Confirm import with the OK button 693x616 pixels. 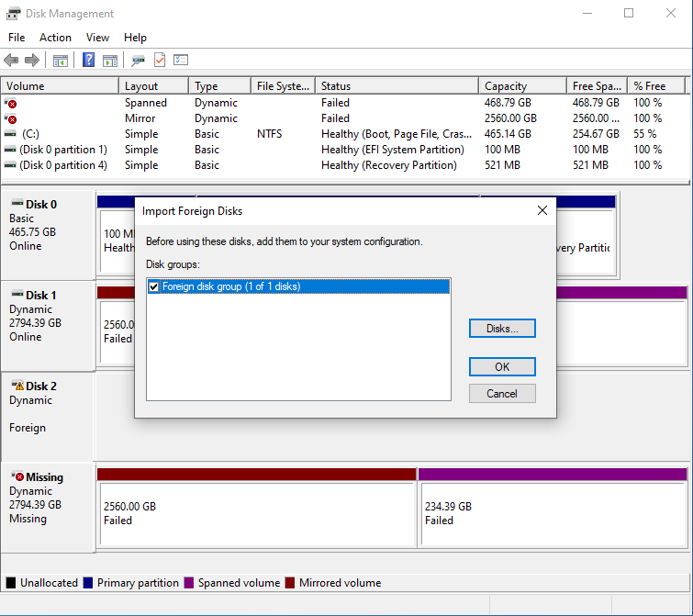pos(502,367)
